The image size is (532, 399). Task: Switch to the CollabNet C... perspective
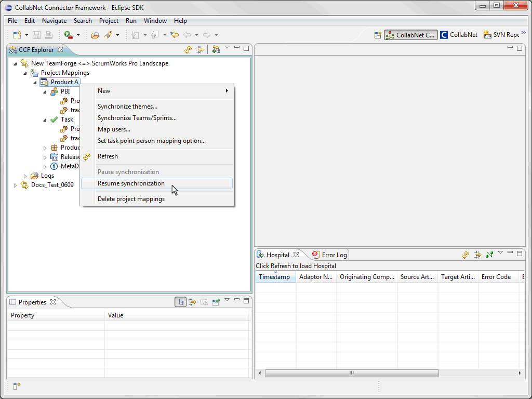point(411,35)
